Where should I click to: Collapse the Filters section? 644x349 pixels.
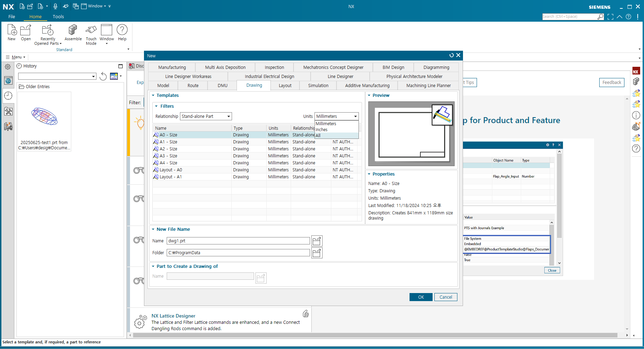coord(157,106)
